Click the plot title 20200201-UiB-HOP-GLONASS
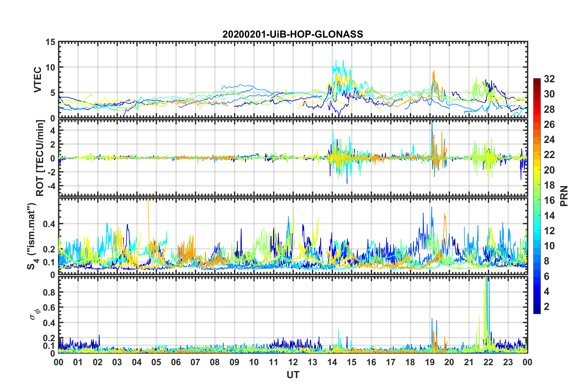The height and width of the screenshot is (392, 586). tap(293, 34)
